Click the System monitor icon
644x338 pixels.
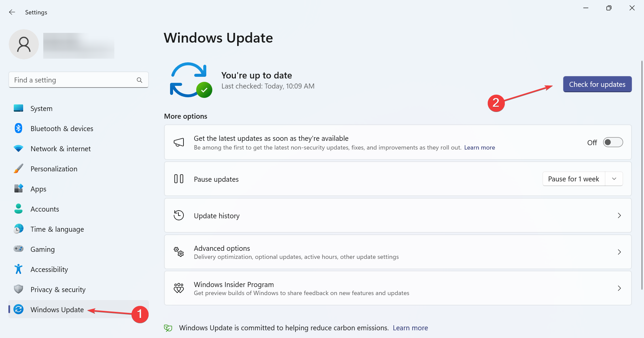pos(18,108)
